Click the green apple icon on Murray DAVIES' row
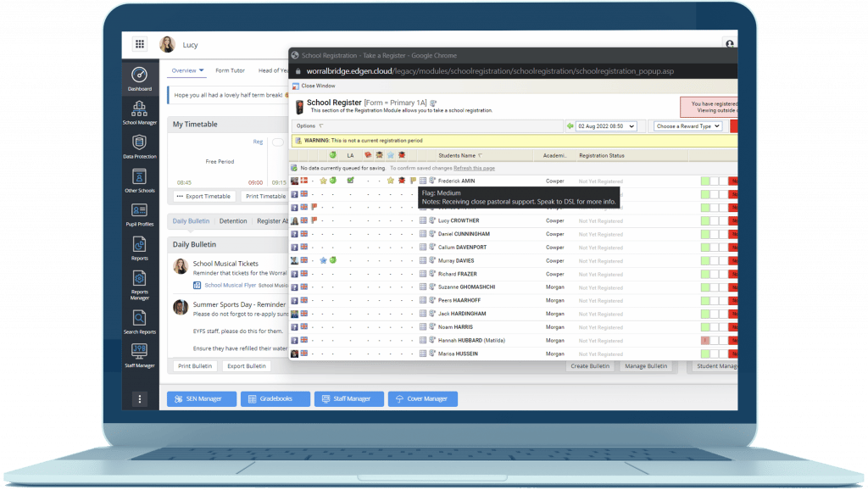The height and width of the screenshot is (490, 868). click(x=332, y=260)
